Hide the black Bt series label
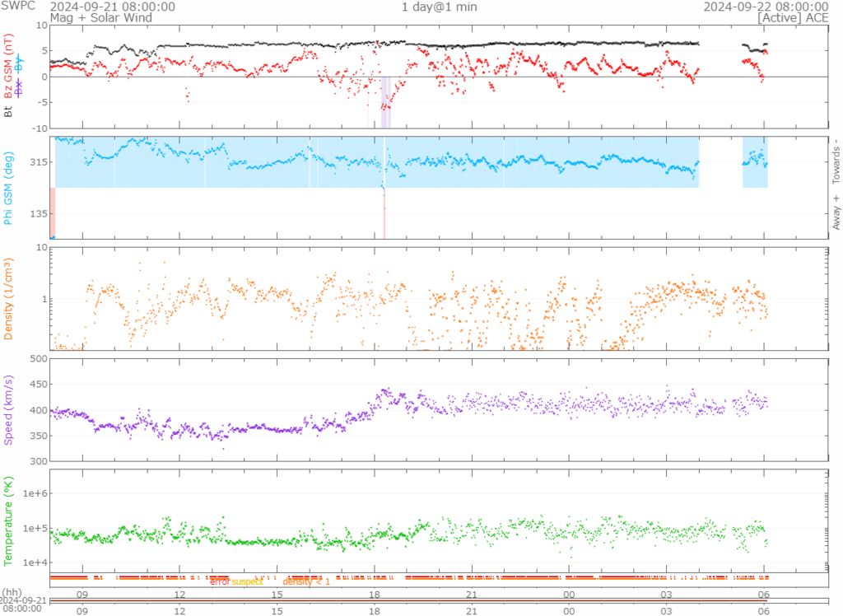The image size is (843, 616). coord(9,110)
